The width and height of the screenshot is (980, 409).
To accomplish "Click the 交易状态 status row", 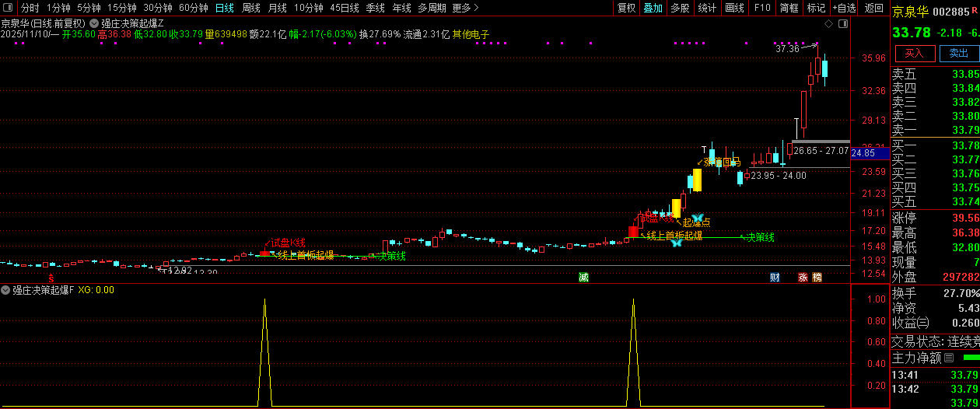I will pos(935,341).
